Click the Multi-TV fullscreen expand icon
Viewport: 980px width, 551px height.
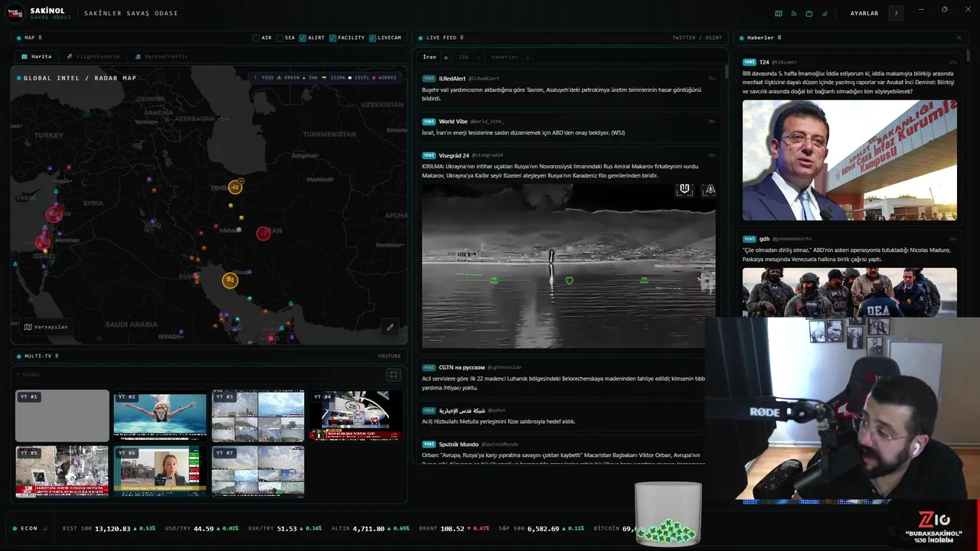(394, 375)
